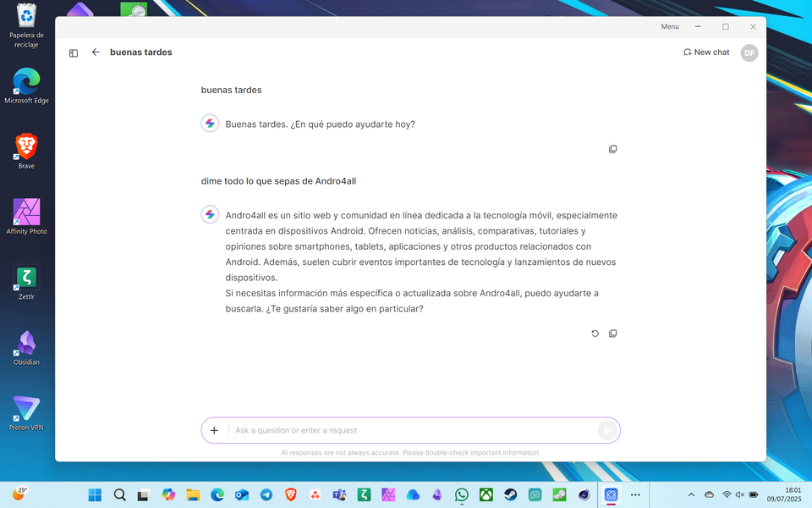Maximize the chat window
Screen dimensions: 812x508
[726, 26]
